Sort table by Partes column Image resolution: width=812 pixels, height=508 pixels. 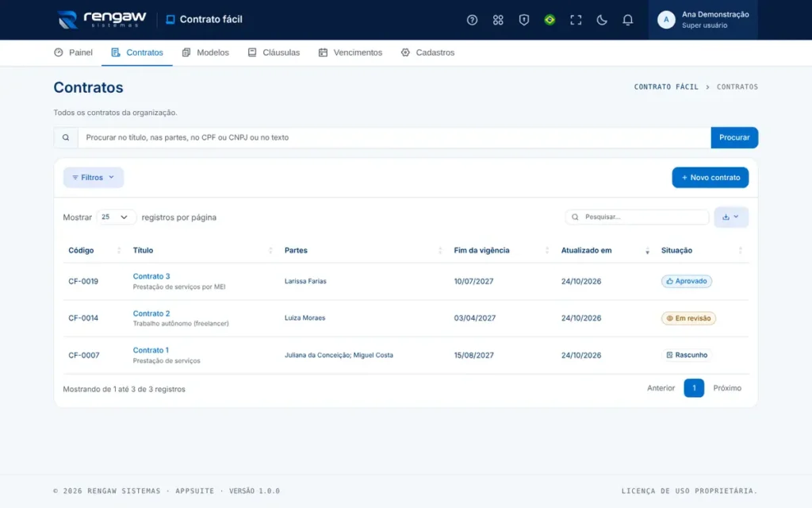pyautogui.click(x=362, y=250)
